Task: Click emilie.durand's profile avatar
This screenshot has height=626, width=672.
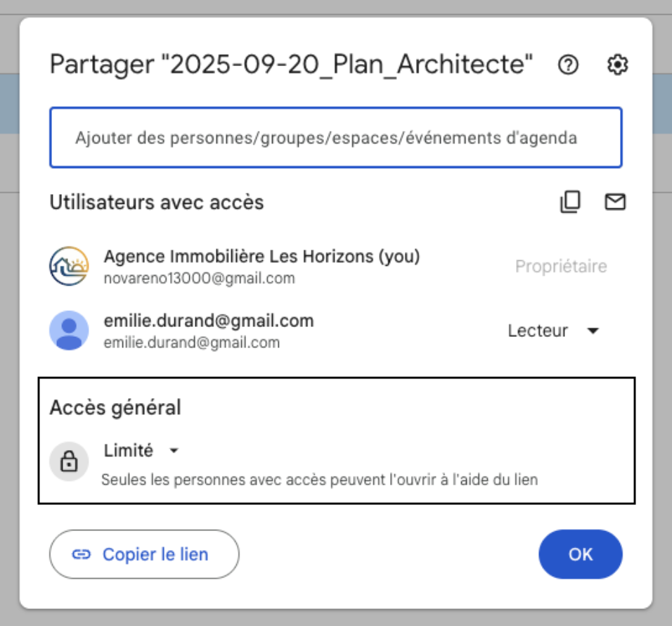Action: (x=69, y=331)
